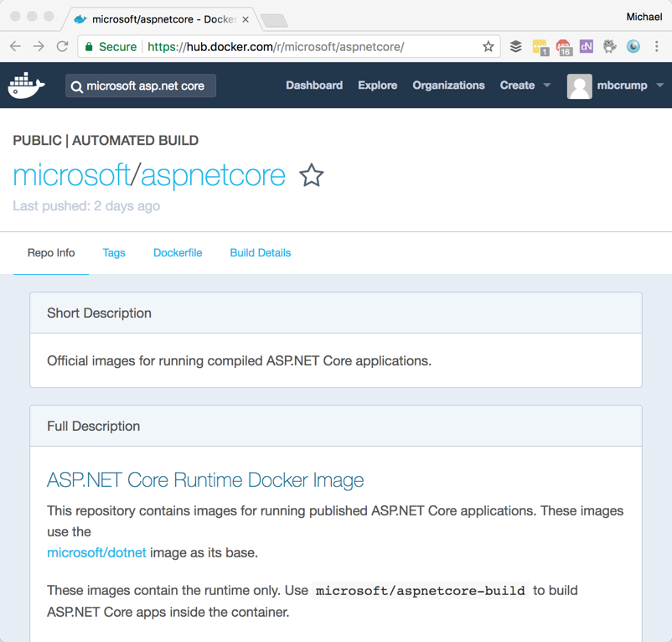Screen dimensions: 672x642
Task: Click the 'Last pushed: 2 days ago' text
Action: 86,205
